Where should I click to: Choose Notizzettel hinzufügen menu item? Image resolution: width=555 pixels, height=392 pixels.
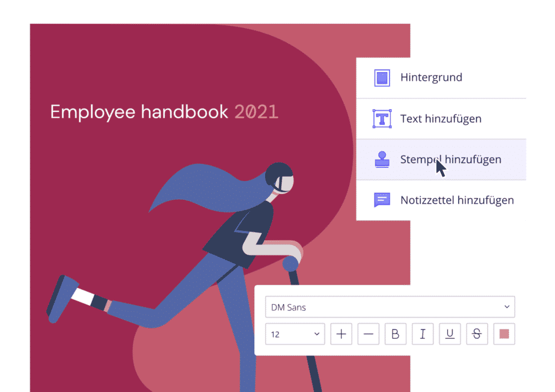pos(441,200)
